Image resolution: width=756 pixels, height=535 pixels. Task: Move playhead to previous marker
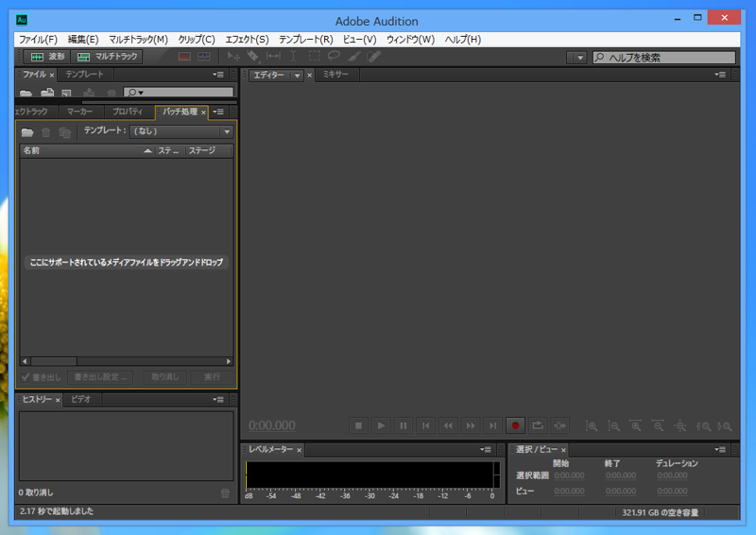(426, 425)
